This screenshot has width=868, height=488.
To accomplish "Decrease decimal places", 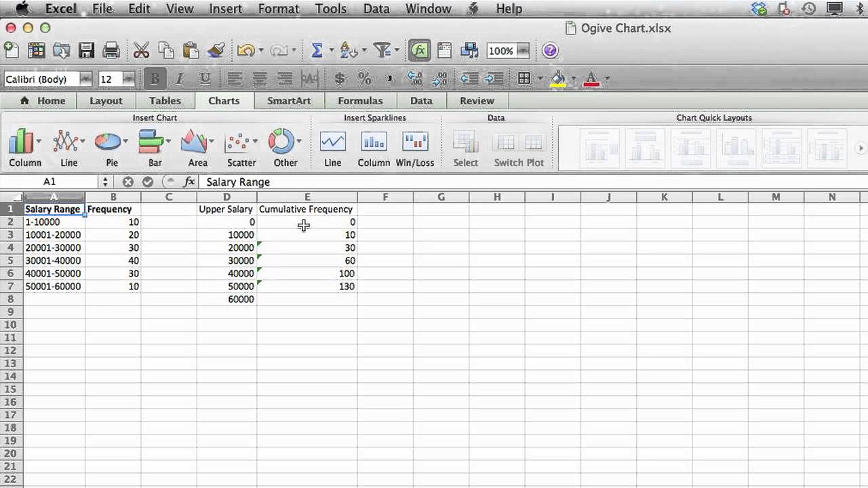I will point(439,79).
